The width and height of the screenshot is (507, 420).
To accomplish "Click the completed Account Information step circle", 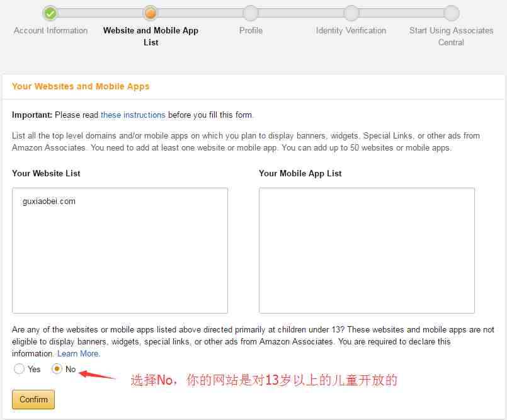I will point(50,13).
